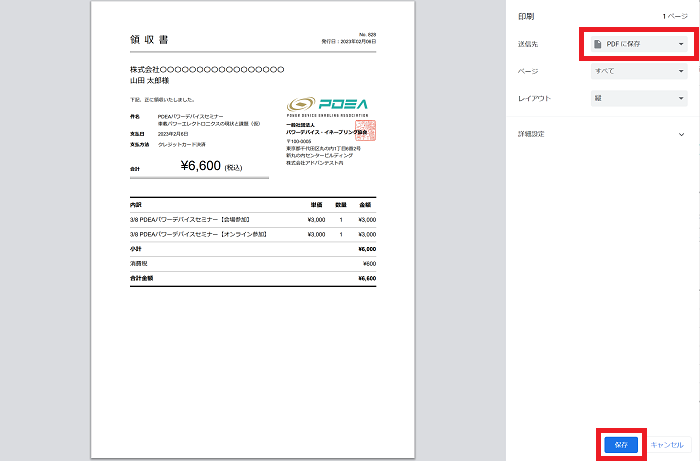Click the 会場参加 item row in table

coord(190,219)
